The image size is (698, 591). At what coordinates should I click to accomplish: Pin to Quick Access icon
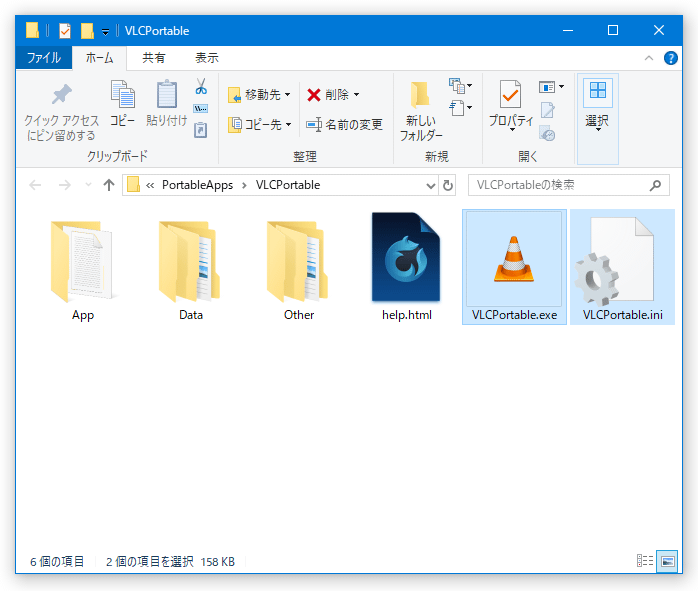pos(61,94)
